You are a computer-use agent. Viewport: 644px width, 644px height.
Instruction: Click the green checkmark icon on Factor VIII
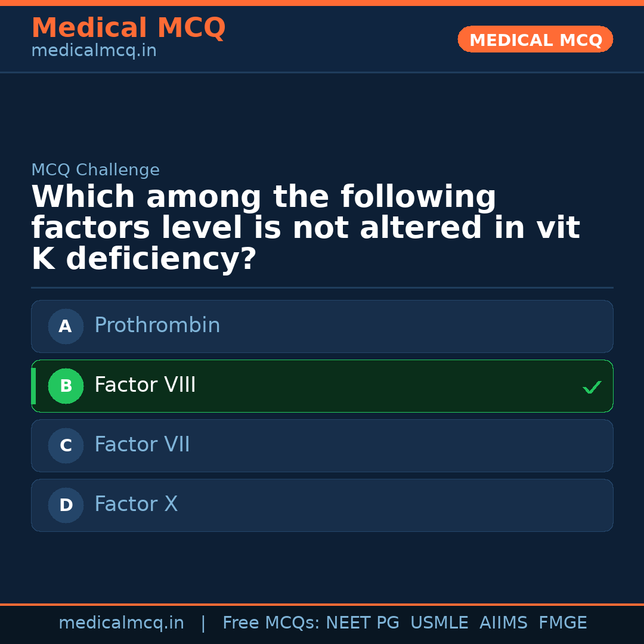(x=592, y=386)
